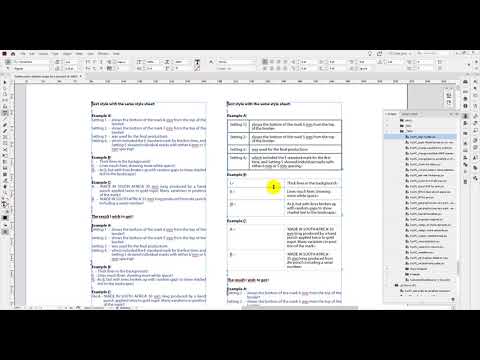Image resolution: width=480 pixels, height=360 pixels.
Task: Close the open document tab
Action: click(81, 76)
